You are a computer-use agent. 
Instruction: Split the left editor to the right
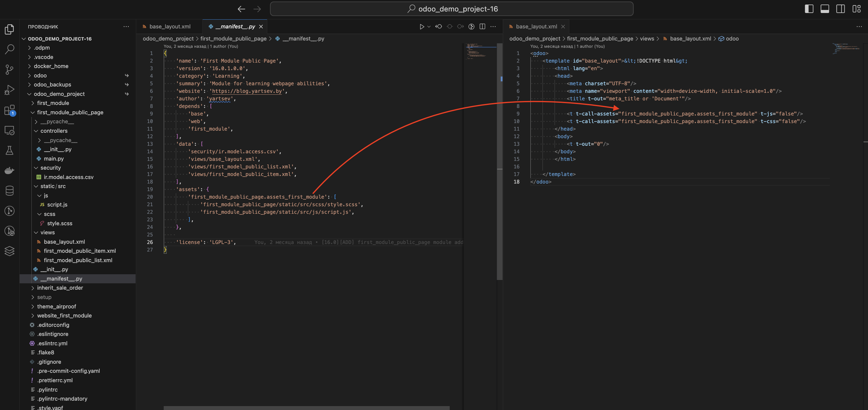tap(482, 27)
